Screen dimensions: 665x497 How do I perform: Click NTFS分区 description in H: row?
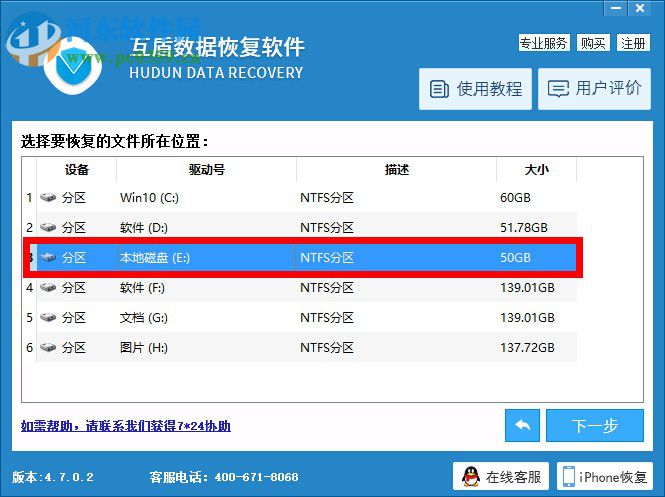pos(327,348)
